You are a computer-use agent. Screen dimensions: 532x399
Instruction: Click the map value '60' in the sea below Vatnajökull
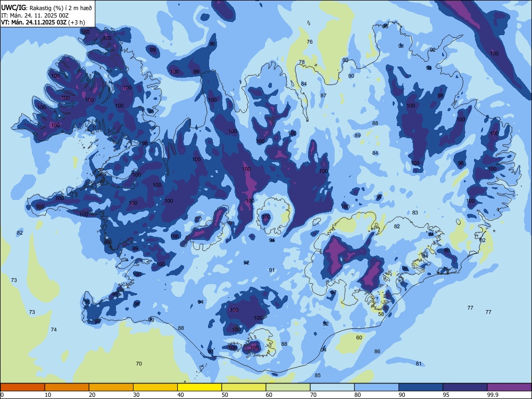click(x=359, y=338)
